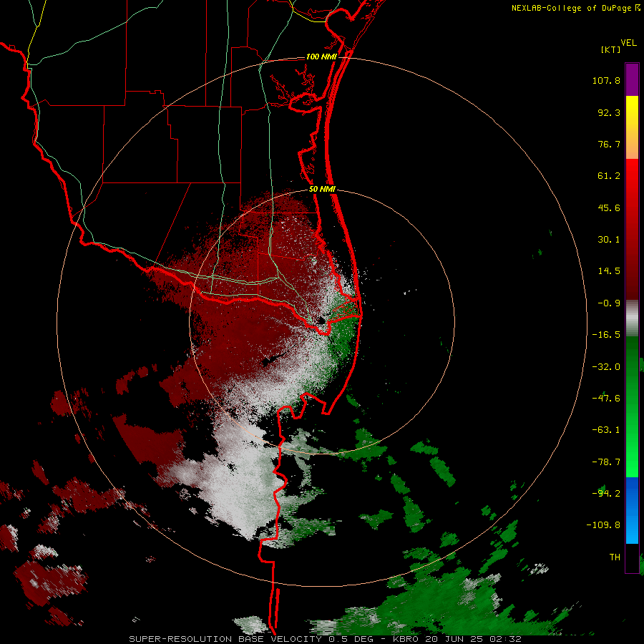The image size is (644, 644).
Task: Click the -94.2 velocity scale value
Action: coord(606,493)
